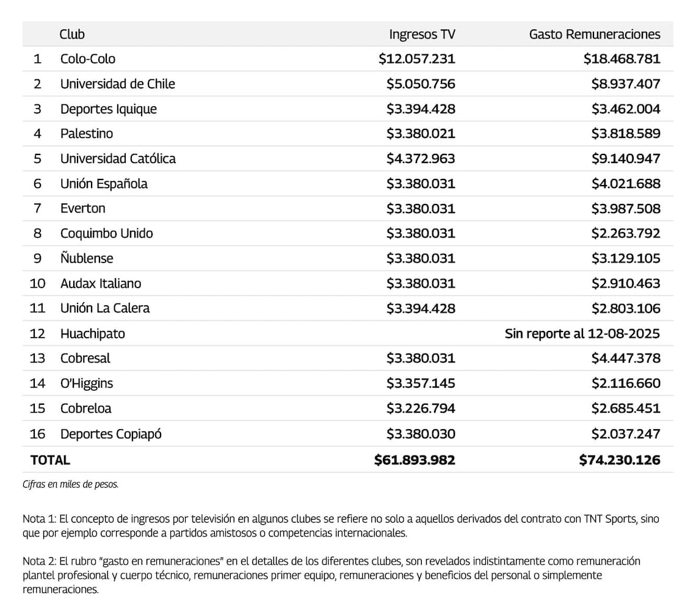The width and height of the screenshot is (696, 616).
Task: Select the Deportes Iquique row name
Action: [109, 109]
